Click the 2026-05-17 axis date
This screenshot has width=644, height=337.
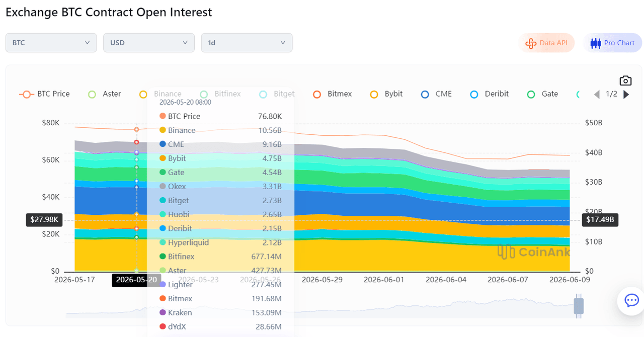tap(75, 280)
